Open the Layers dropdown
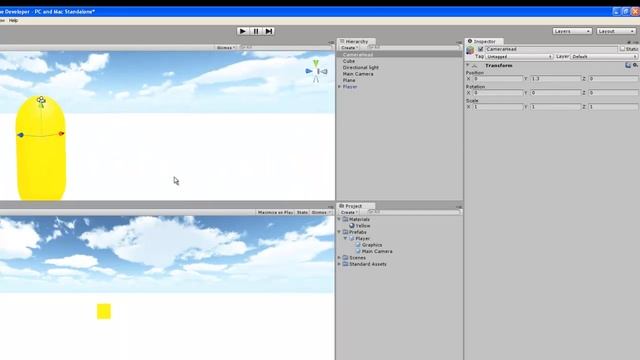Screen dimensions: 640x360 pyautogui.click(x=572, y=31)
